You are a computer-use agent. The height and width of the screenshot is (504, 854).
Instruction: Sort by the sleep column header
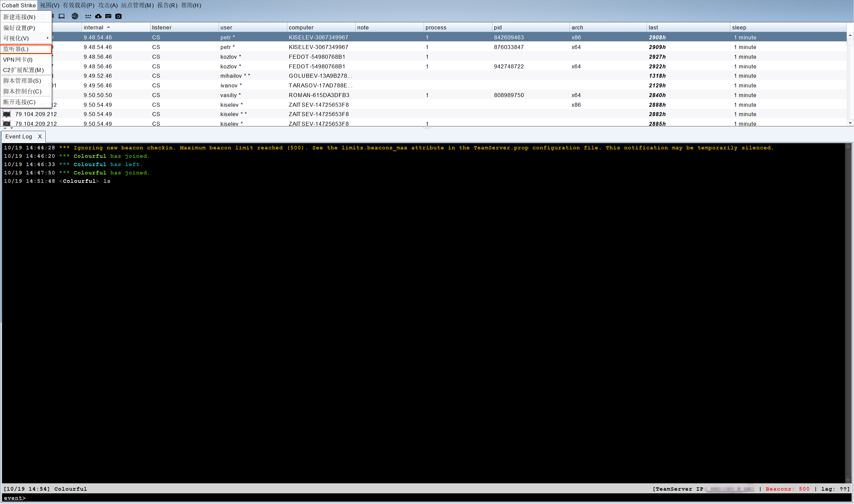(x=788, y=27)
